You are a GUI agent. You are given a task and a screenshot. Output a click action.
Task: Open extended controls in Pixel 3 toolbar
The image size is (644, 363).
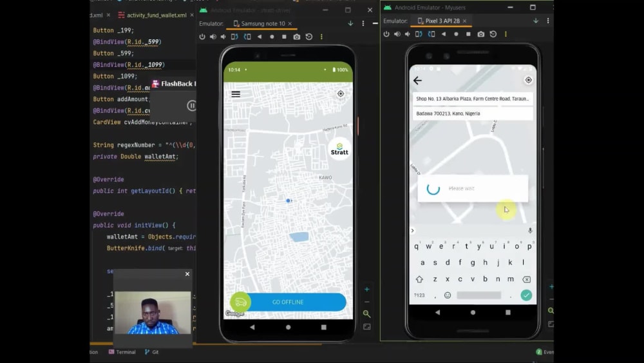point(506,34)
